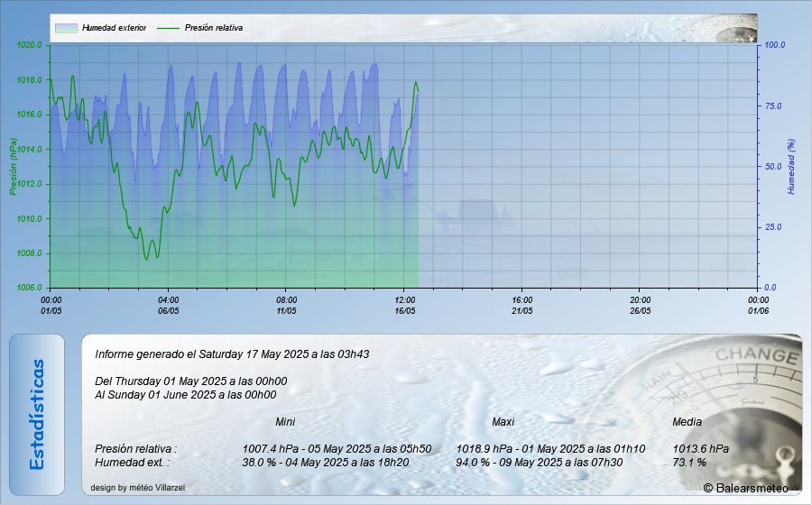This screenshot has height=505, width=812.
Task: Click the 'Del Thursday 01 May 2025' line
Action: click(x=190, y=381)
